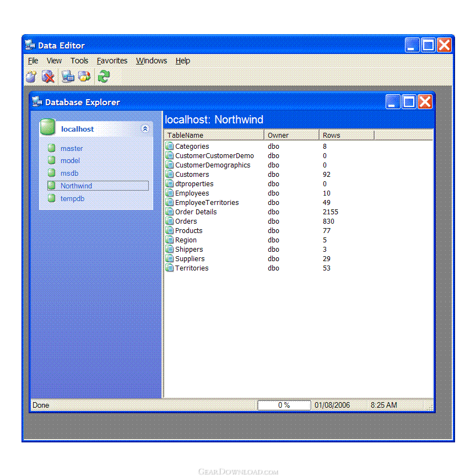The height and width of the screenshot is (476, 476).
Task: Click the 2155 row count value
Action: (331, 212)
